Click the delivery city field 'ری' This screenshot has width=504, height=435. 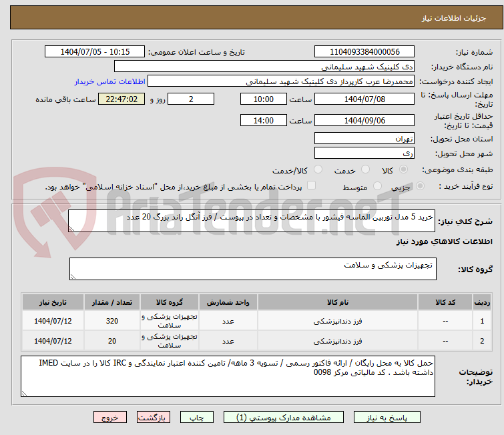(364, 153)
